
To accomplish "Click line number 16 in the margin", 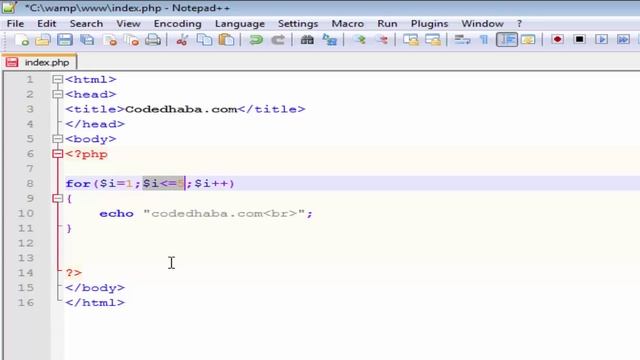I will tap(25, 303).
